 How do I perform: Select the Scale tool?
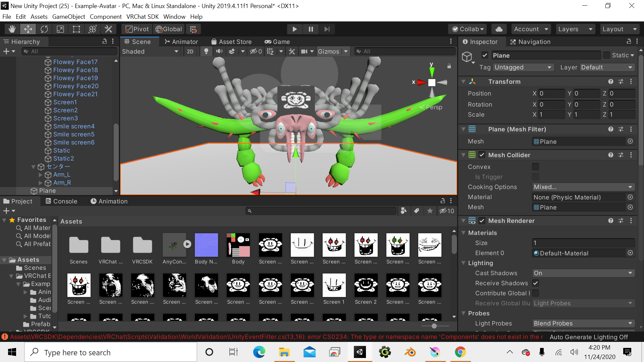[x=60, y=29]
